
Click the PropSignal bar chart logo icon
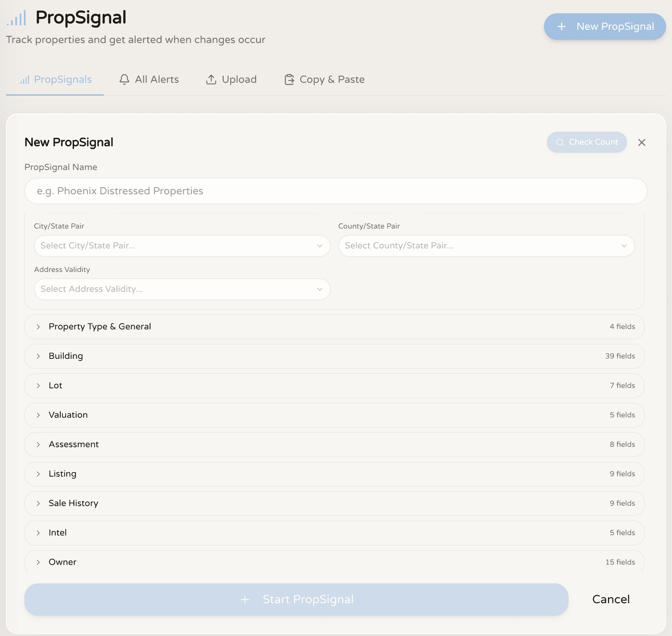tap(16, 17)
